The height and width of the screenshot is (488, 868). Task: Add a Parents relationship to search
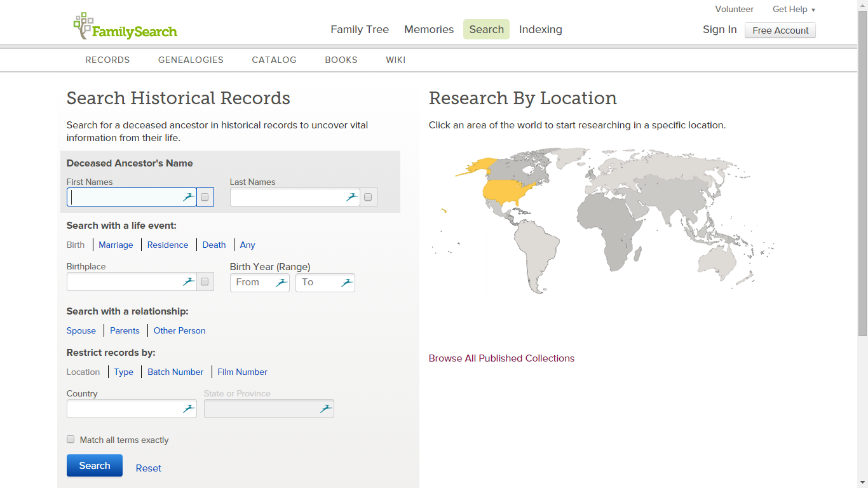click(x=125, y=330)
